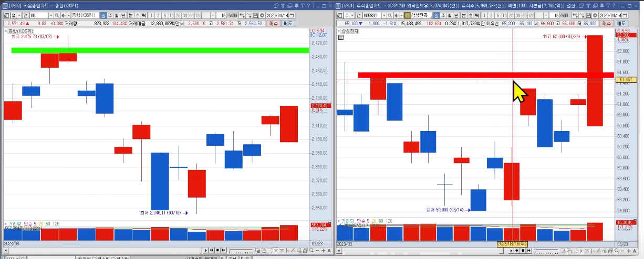
Task: Open the interval dropdown after 120 in the KOSPI toolbar
Action: (x=213, y=15)
